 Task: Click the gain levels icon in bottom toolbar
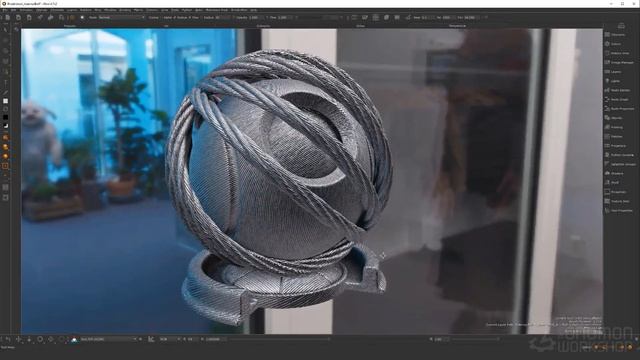[151, 339]
